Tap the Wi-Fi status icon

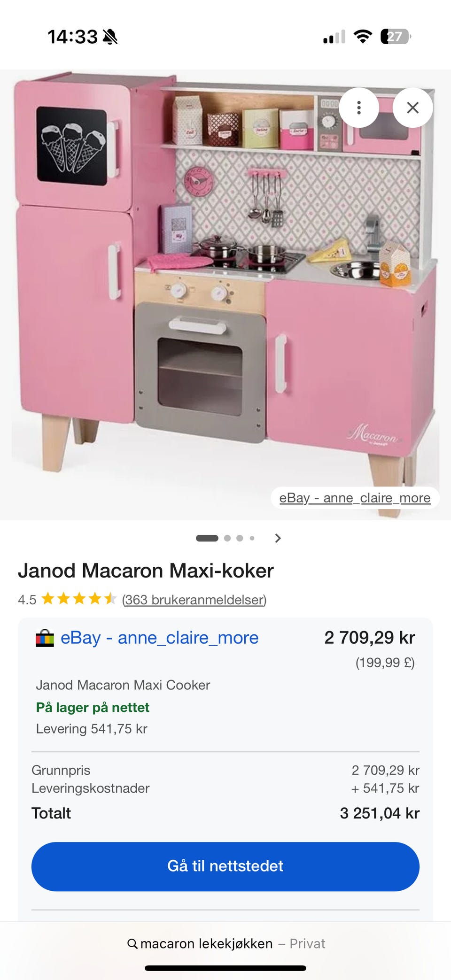click(x=362, y=36)
